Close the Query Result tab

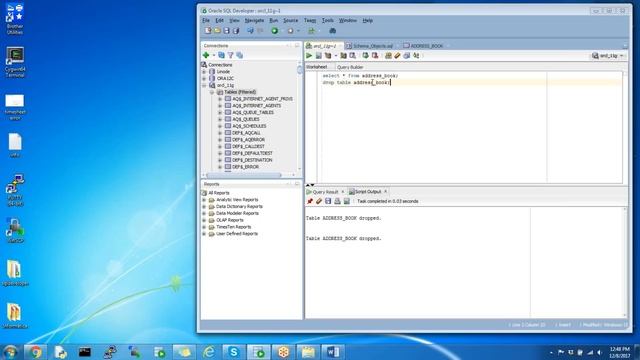pos(343,191)
